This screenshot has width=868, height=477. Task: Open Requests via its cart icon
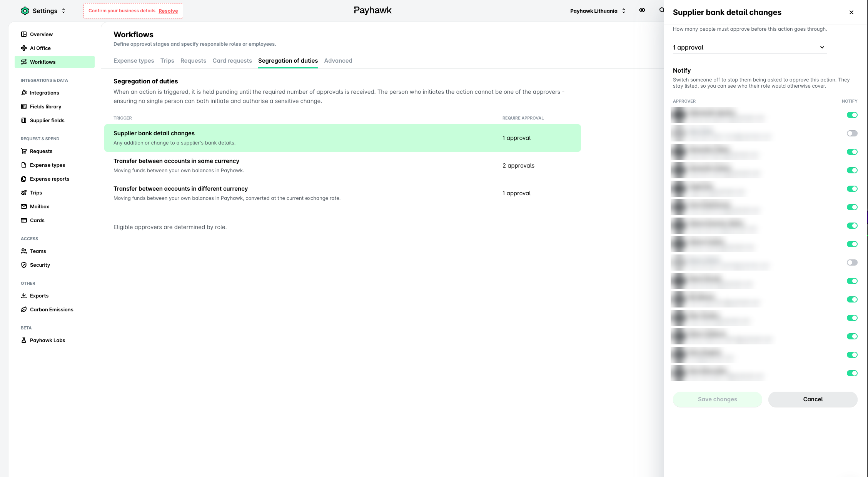tap(24, 151)
